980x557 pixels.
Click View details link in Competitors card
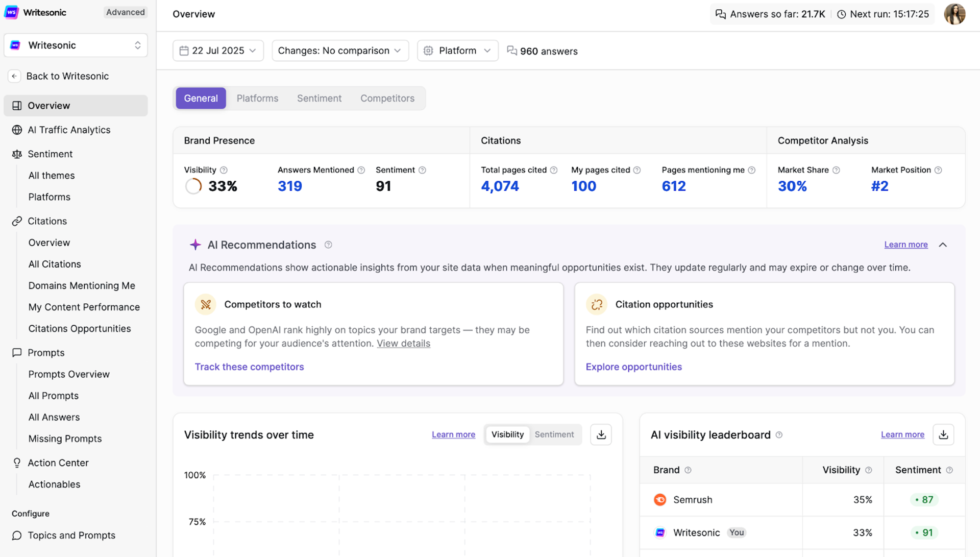403,344
